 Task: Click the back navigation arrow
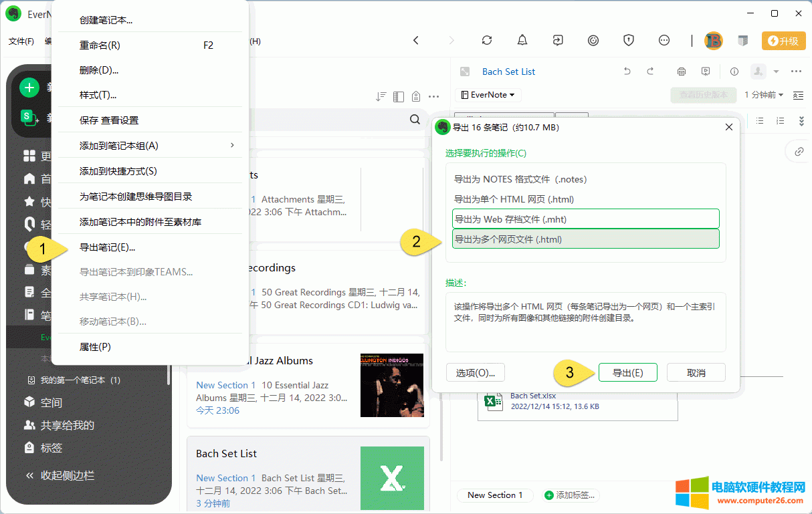coord(416,41)
